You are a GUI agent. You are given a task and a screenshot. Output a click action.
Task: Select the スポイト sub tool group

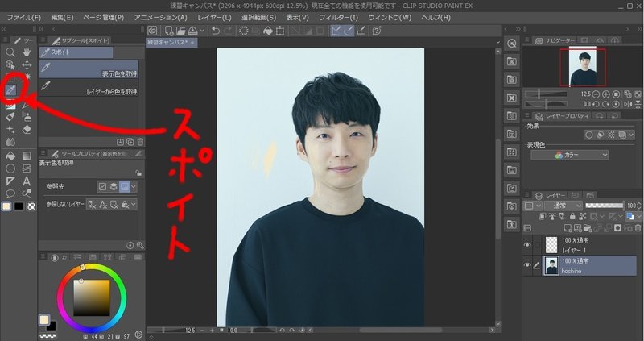76,52
